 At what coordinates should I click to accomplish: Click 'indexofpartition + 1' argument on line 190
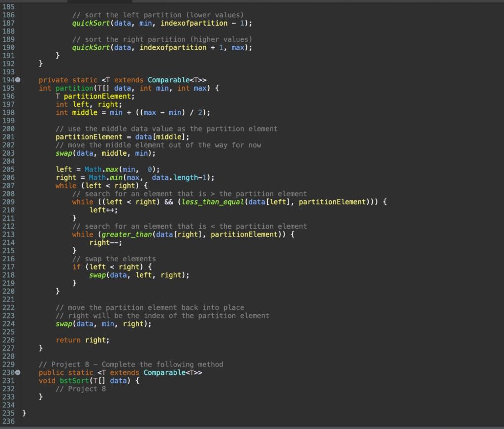181,48
